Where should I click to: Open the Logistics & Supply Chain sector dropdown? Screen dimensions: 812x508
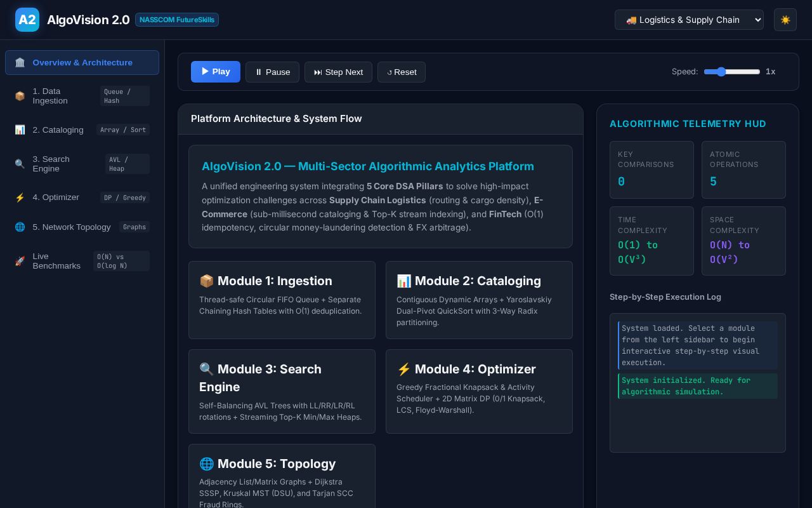point(689,20)
